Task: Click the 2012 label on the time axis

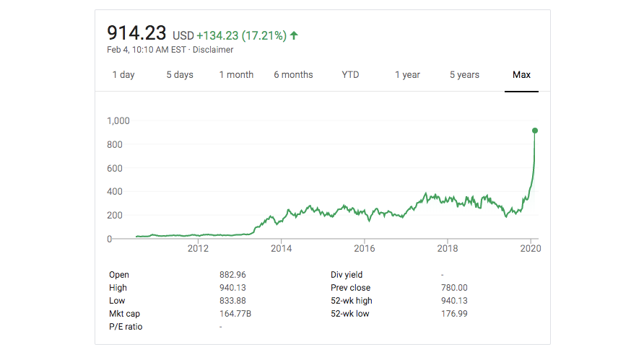Action: point(198,249)
